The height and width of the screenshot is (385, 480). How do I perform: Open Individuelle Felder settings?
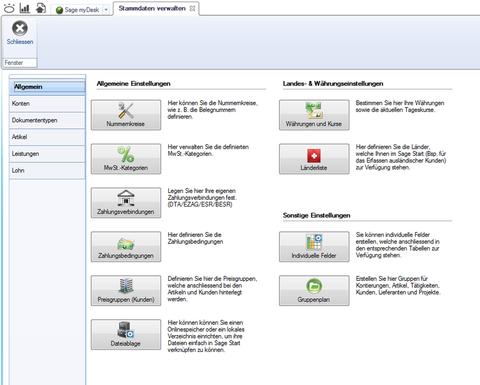[x=314, y=247]
